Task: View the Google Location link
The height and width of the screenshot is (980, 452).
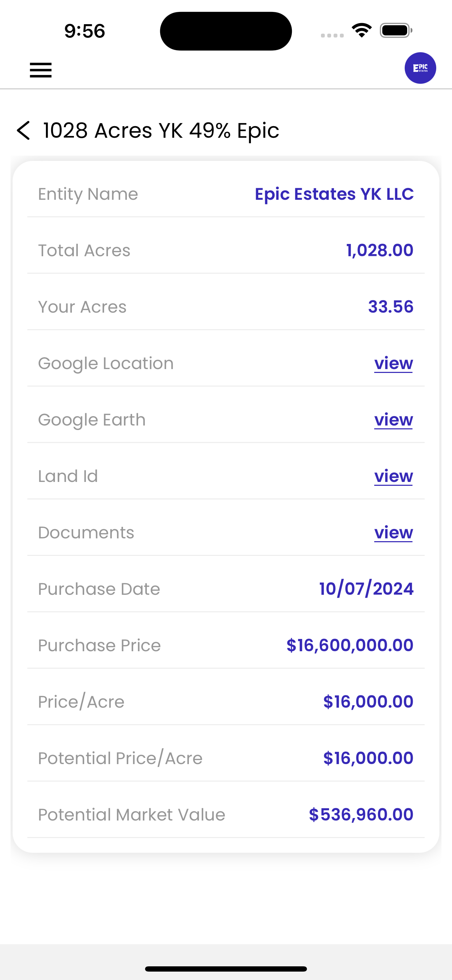Action: [x=393, y=363]
